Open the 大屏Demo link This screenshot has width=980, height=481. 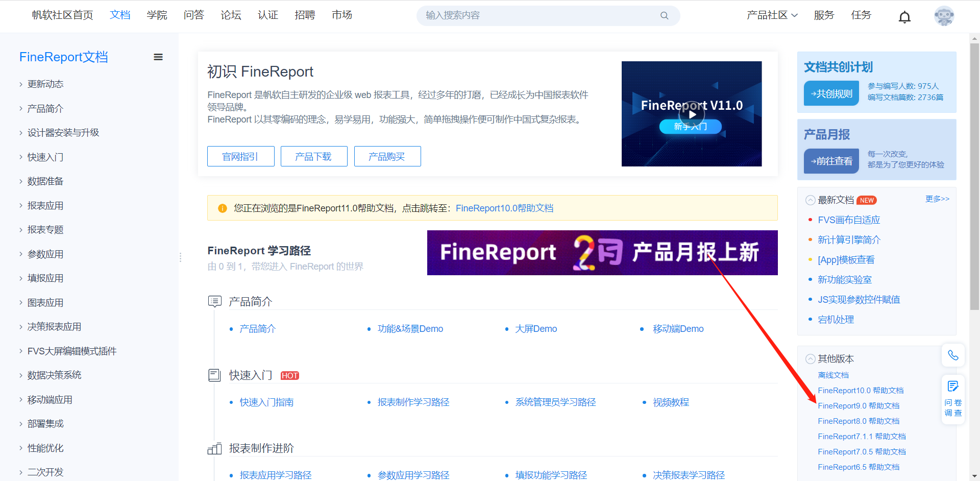[536, 329]
